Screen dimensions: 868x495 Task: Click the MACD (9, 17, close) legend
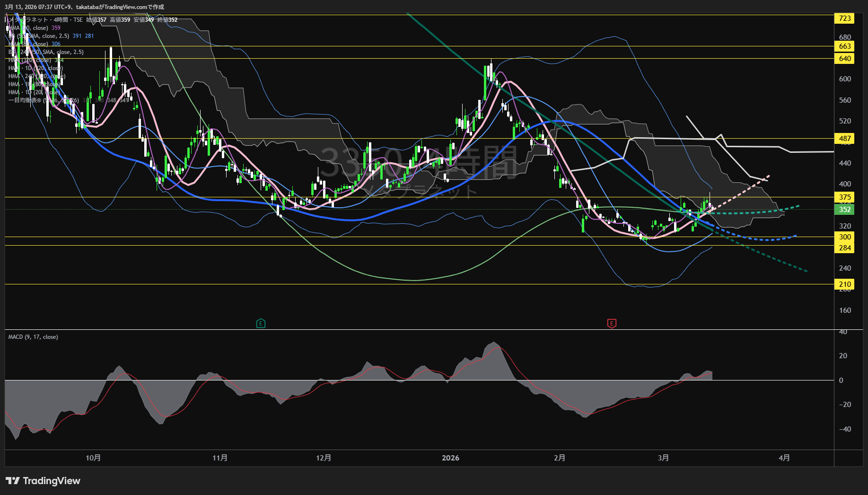point(33,337)
